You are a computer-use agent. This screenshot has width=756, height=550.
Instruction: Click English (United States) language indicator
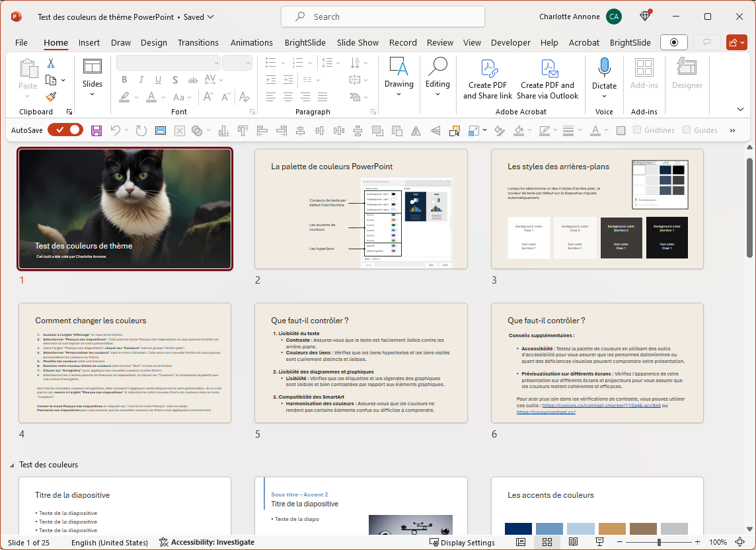coord(110,542)
